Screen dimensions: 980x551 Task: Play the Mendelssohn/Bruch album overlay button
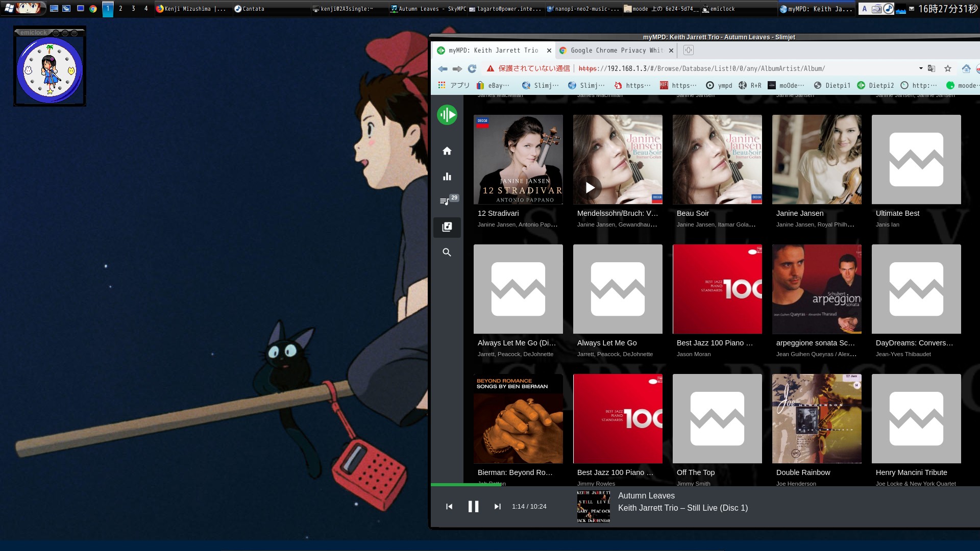point(590,187)
